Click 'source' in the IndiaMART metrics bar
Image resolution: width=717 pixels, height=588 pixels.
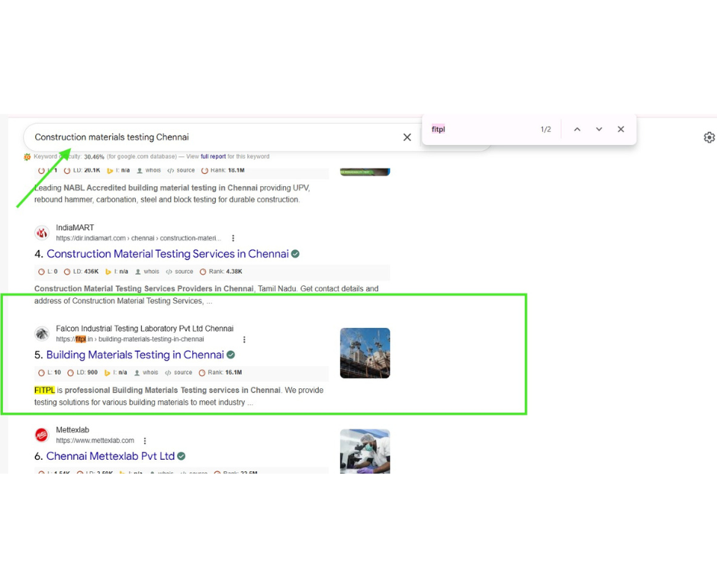pos(180,272)
